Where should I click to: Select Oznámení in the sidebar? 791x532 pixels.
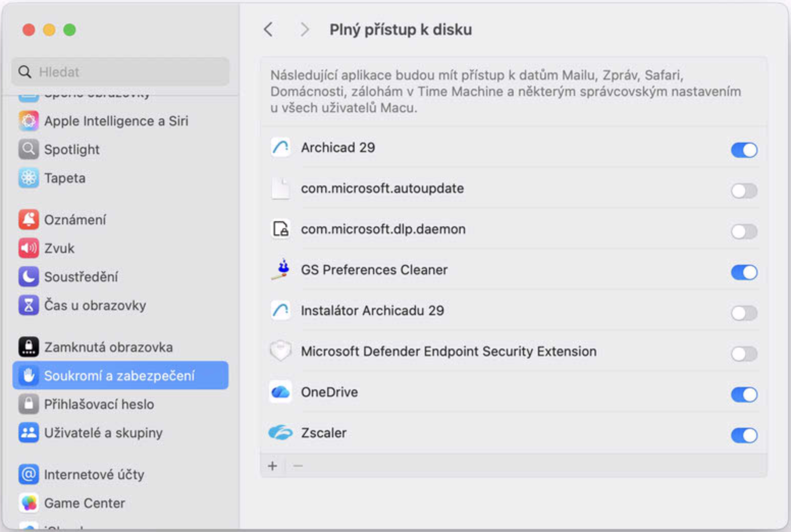(75, 220)
